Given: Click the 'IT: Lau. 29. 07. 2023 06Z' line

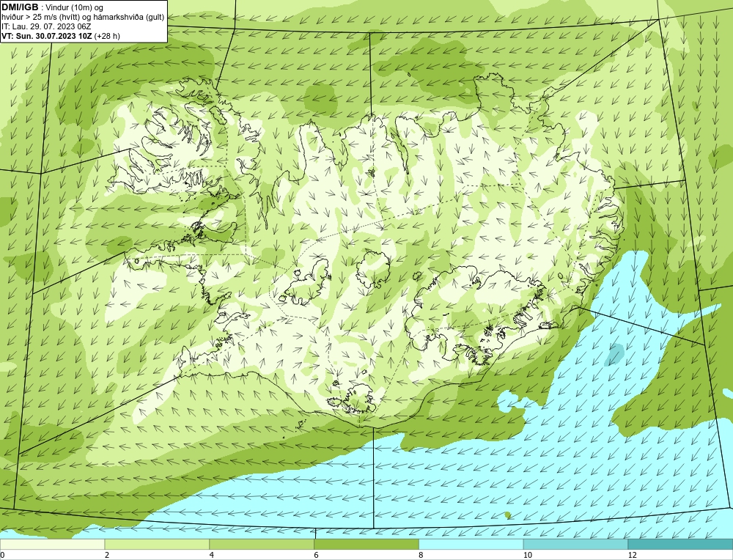Looking at the screenshot, I should 46,26.
